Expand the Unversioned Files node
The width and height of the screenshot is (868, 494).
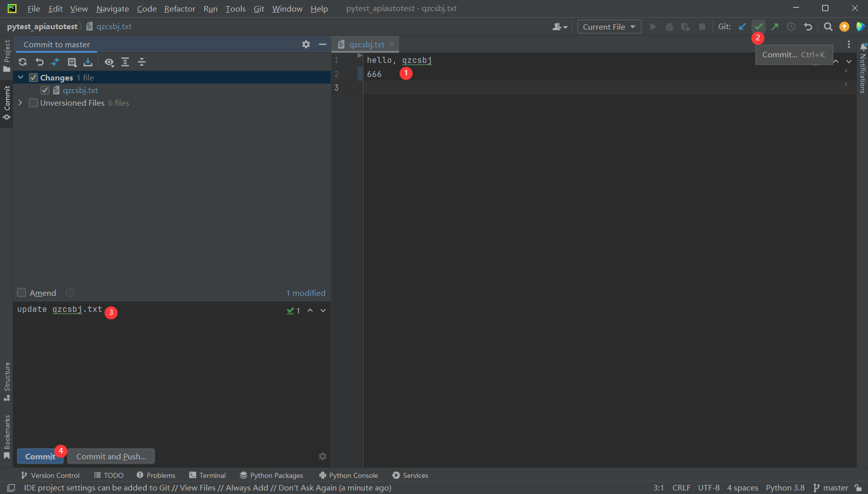[x=21, y=103]
